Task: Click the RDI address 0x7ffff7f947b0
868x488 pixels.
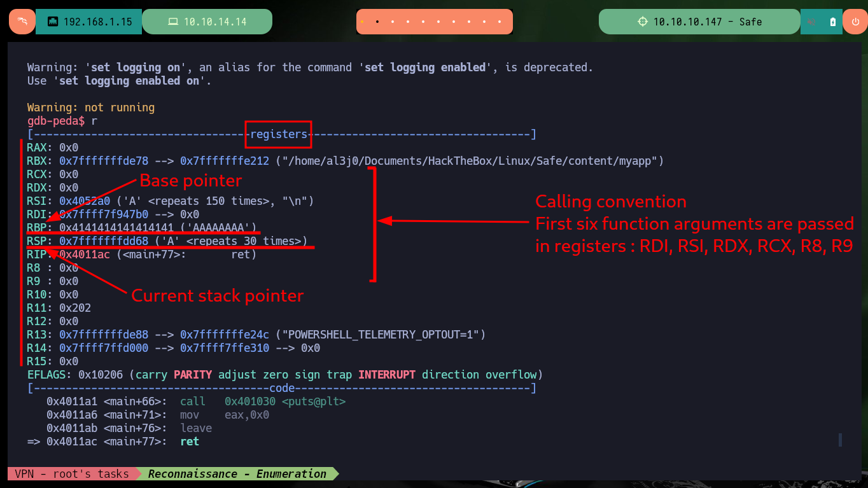Action: coord(104,214)
